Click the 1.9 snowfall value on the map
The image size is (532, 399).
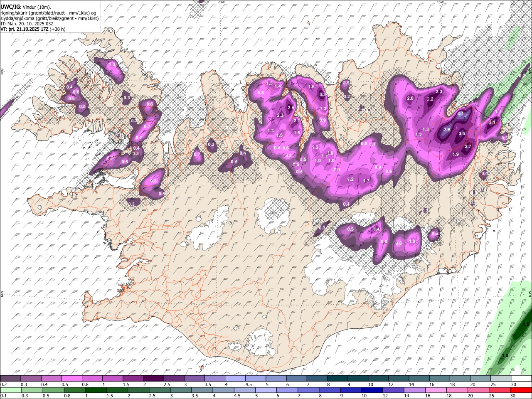point(455,155)
